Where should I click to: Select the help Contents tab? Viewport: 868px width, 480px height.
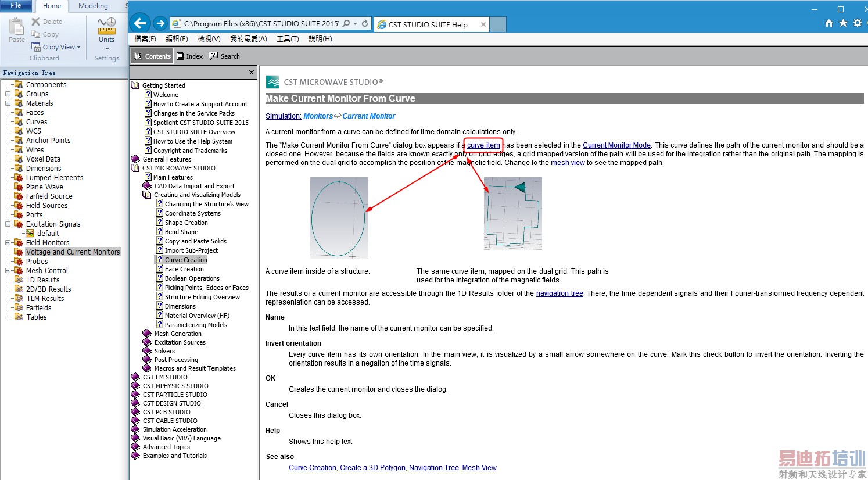coord(152,56)
